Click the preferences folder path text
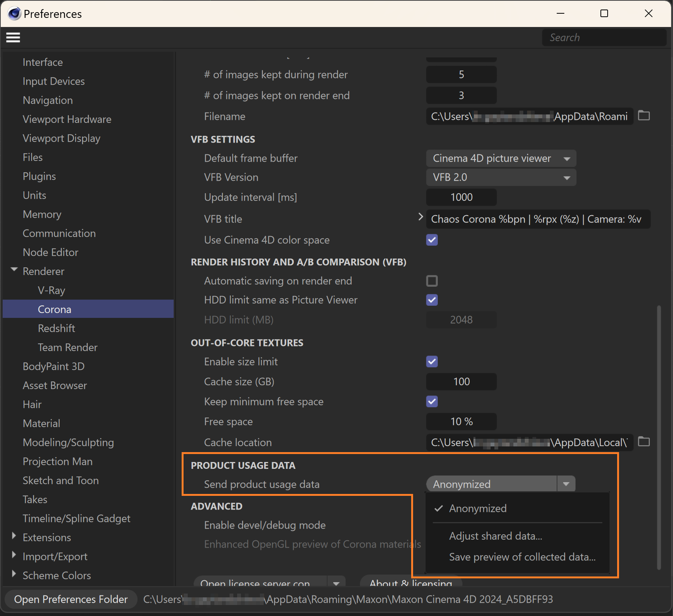This screenshot has width=673, height=616. coord(348,599)
